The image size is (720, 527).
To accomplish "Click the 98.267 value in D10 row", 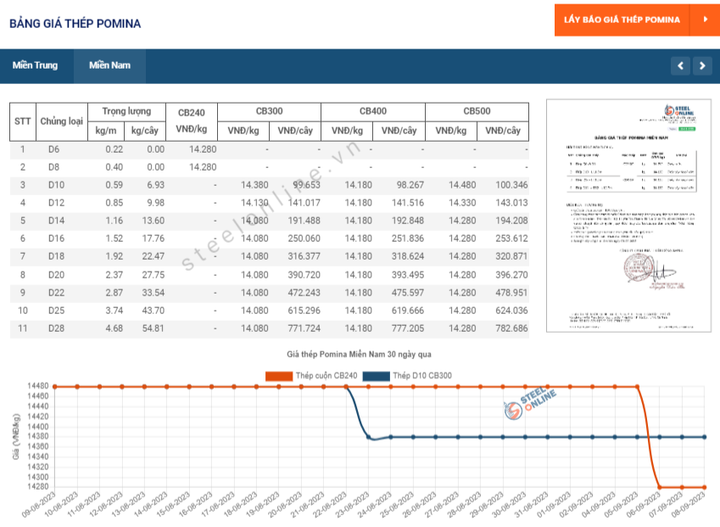I will [410, 185].
